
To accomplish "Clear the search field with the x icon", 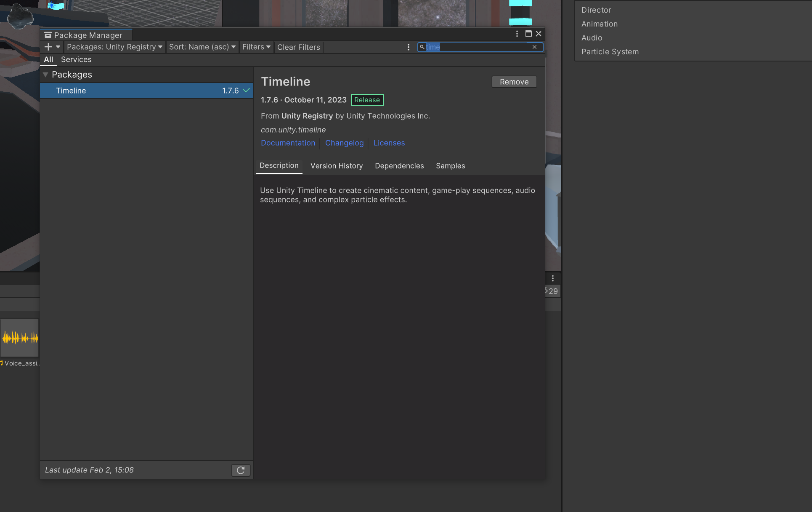I will tap(534, 47).
